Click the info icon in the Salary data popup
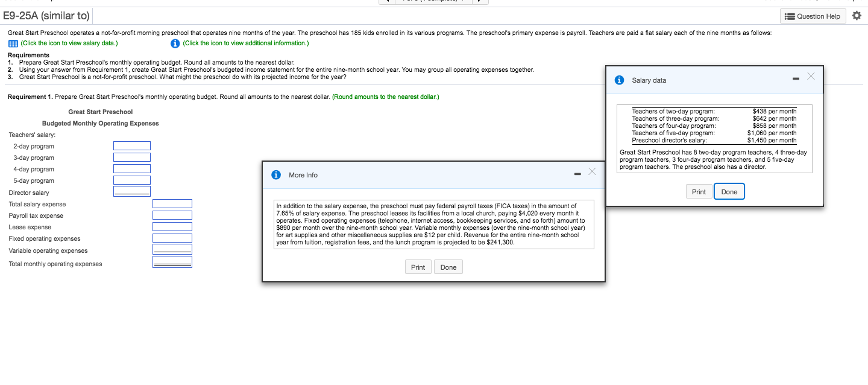Image resolution: width=868 pixels, height=385 pixels. tap(619, 80)
